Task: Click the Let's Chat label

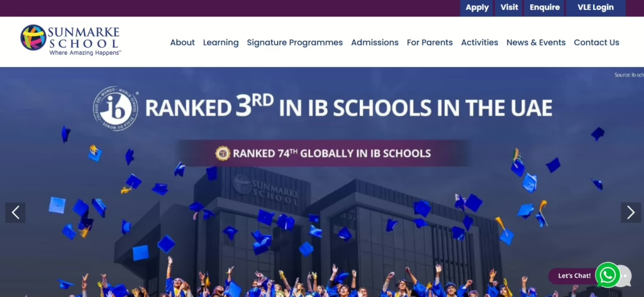Action: pyautogui.click(x=574, y=276)
